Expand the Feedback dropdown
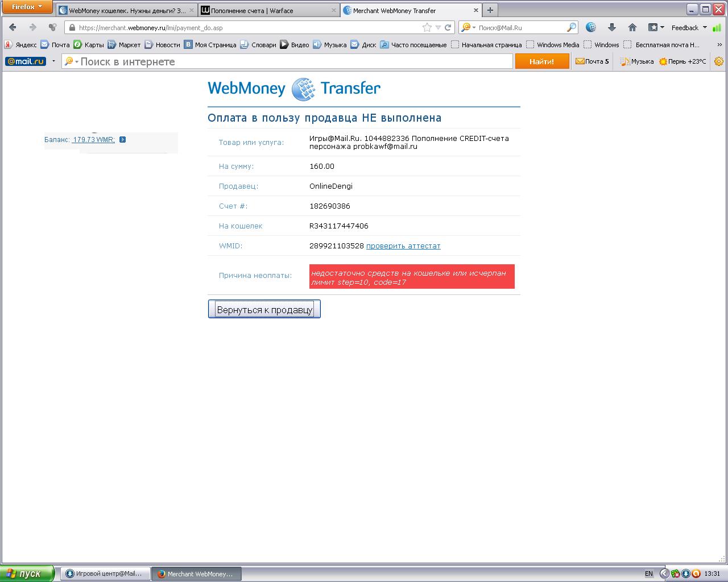The height and width of the screenshot is (582, 728). (x=689, y=27)
